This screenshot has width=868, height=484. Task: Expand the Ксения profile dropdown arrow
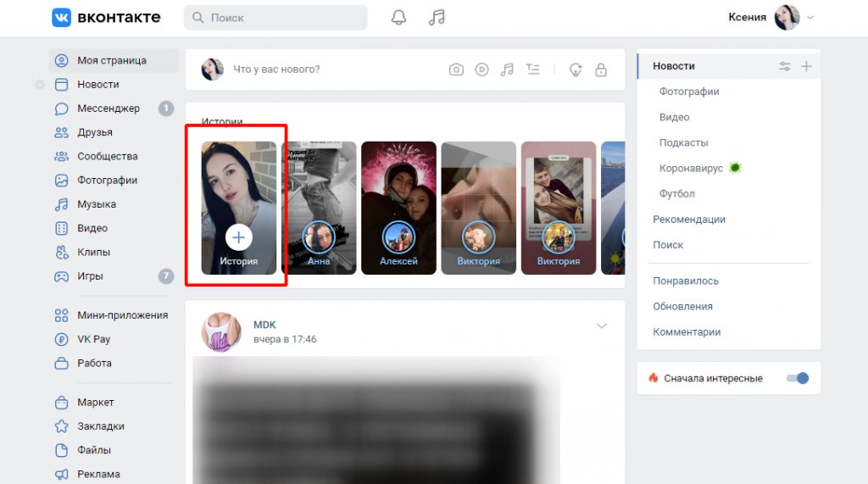pyautogui.click(x=810, y=18)
